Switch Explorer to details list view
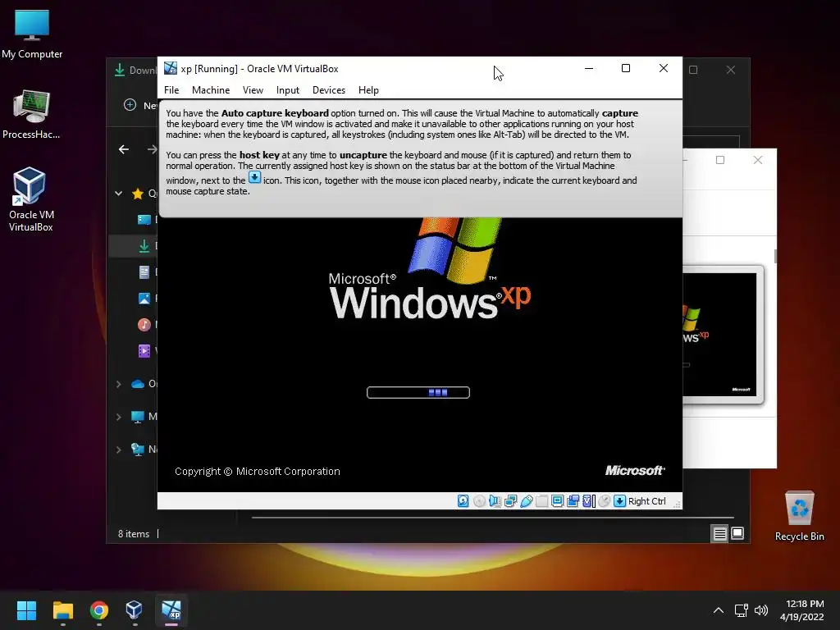 [719, 533]
